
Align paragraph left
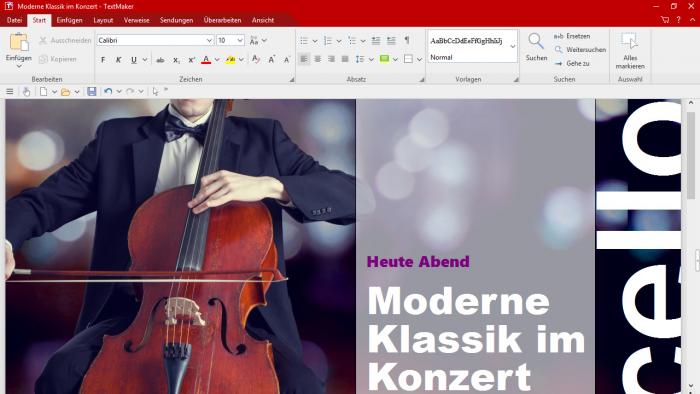(x=304, y=59)
